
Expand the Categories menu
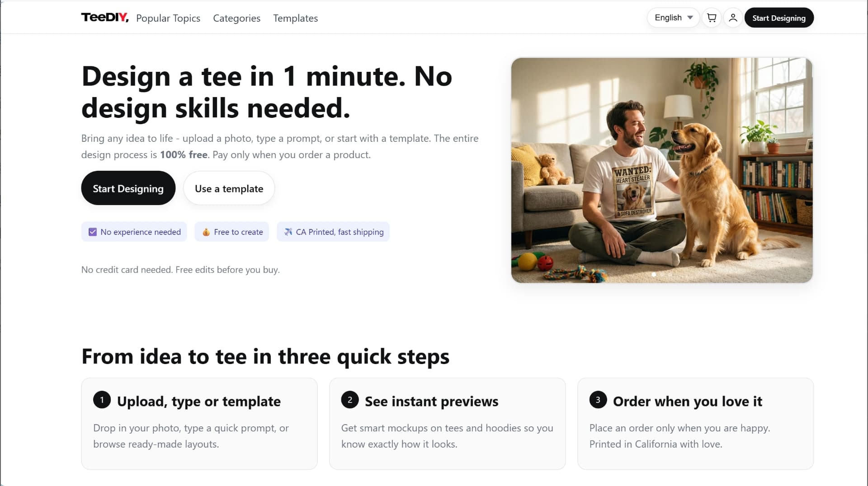pos(236,18)
